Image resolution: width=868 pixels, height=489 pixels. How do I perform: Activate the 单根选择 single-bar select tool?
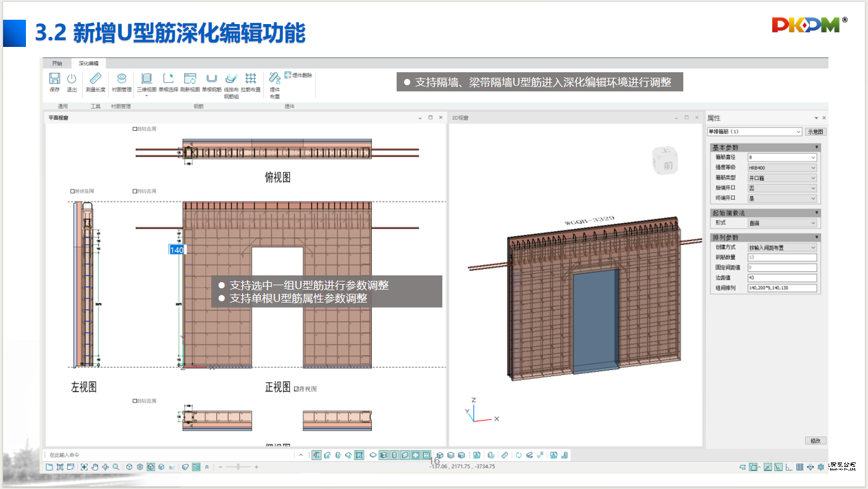click(x=168, y=79)
